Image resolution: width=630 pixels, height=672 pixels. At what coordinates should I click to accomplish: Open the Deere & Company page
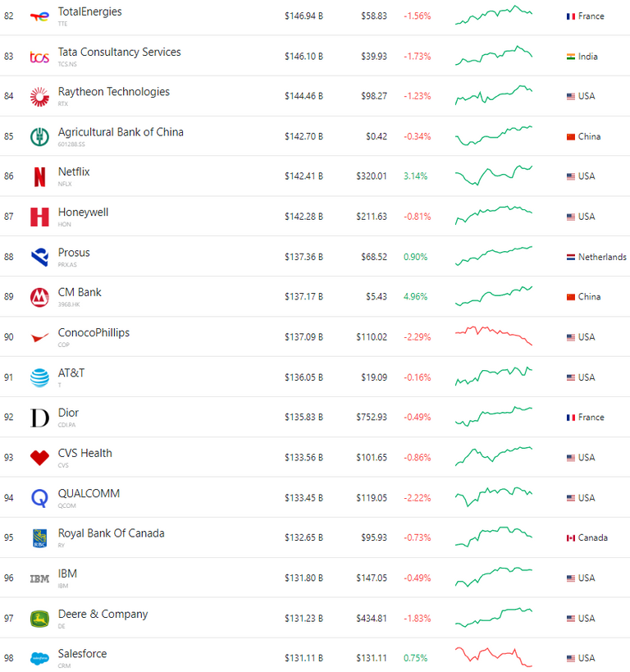103,614
